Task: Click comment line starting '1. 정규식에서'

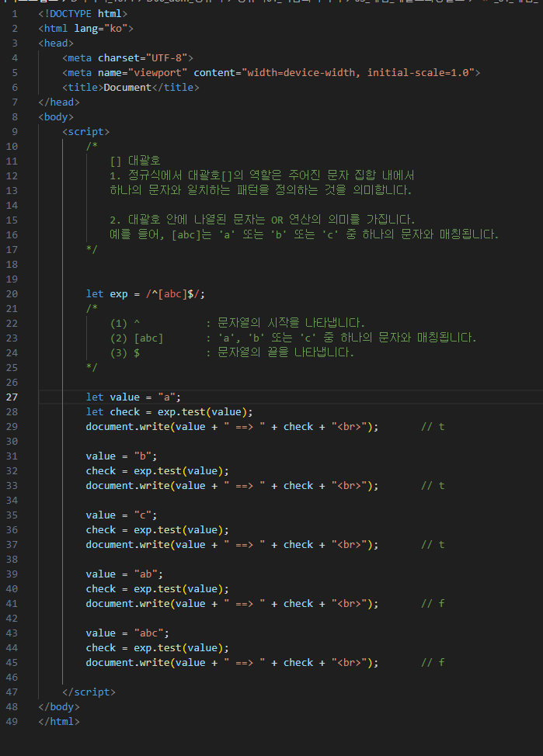Action: [262, 175]
